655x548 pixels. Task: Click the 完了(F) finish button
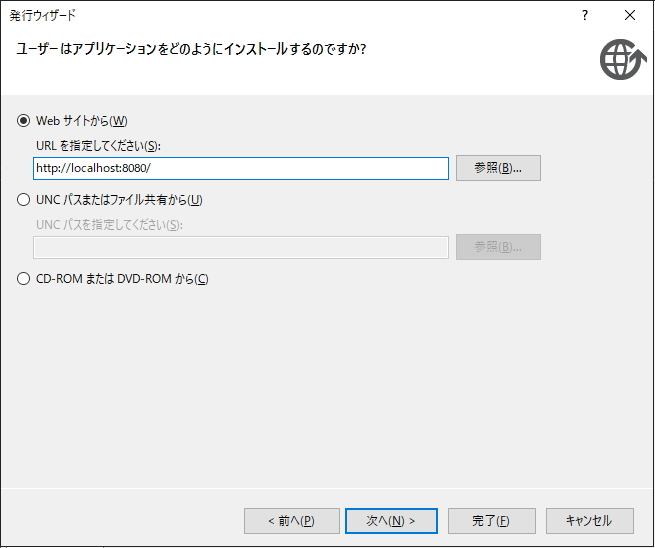point(492,521)
